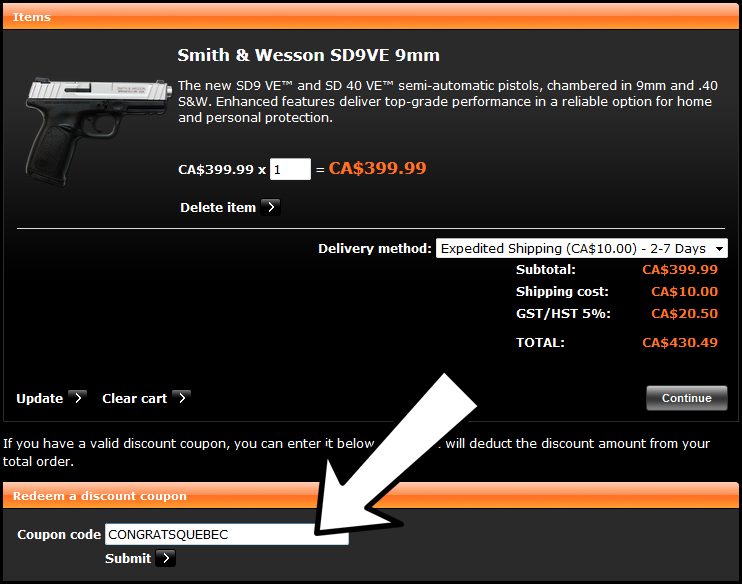
Task: Click the Submit link text
Action: coord(128,558)
